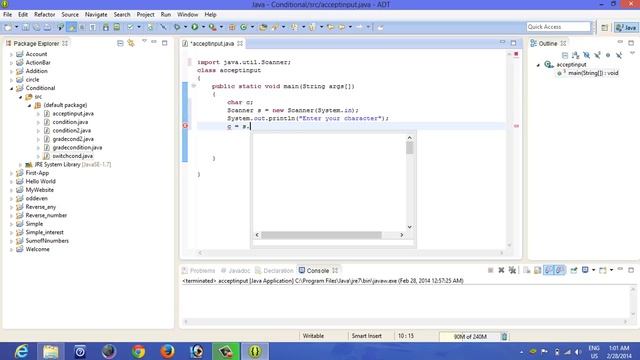Screen dimensions: 640x360
Task: Select the Java perspective button
Action: (627, 27)
